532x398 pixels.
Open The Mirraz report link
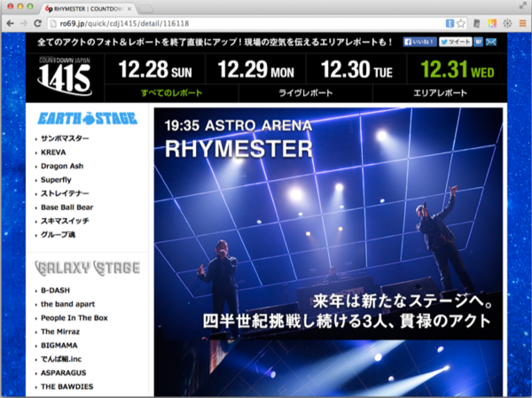(60, 332)
